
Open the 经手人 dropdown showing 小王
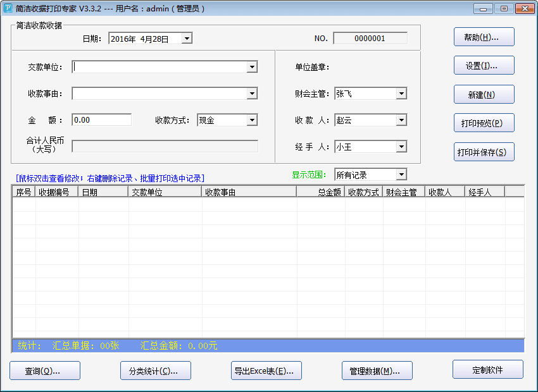(401, 147)
